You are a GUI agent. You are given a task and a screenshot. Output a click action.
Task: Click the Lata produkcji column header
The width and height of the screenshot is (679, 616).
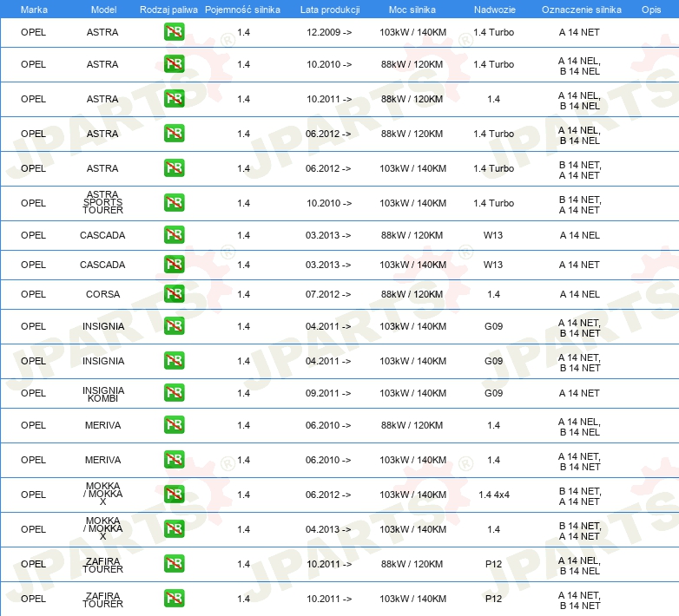click(330, 10)
